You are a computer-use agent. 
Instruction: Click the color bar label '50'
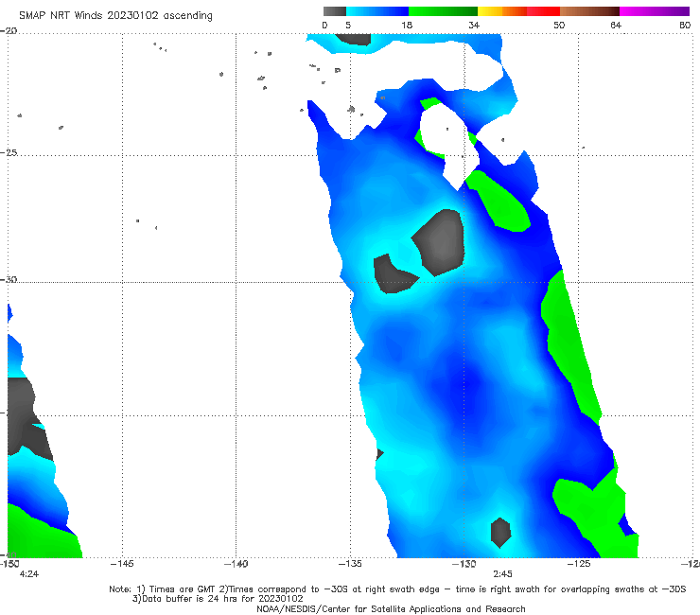click(x=559, y=25)
